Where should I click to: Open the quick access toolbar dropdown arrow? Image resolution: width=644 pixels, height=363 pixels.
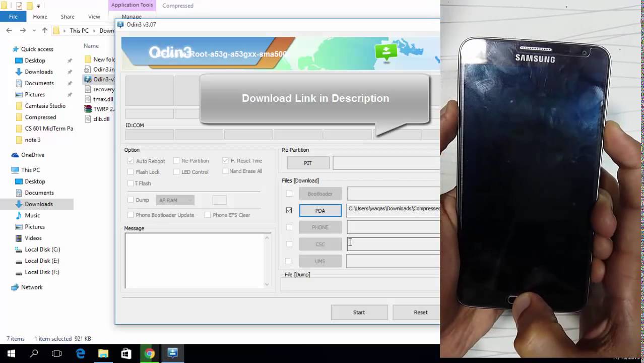click(x=38, y=6)
